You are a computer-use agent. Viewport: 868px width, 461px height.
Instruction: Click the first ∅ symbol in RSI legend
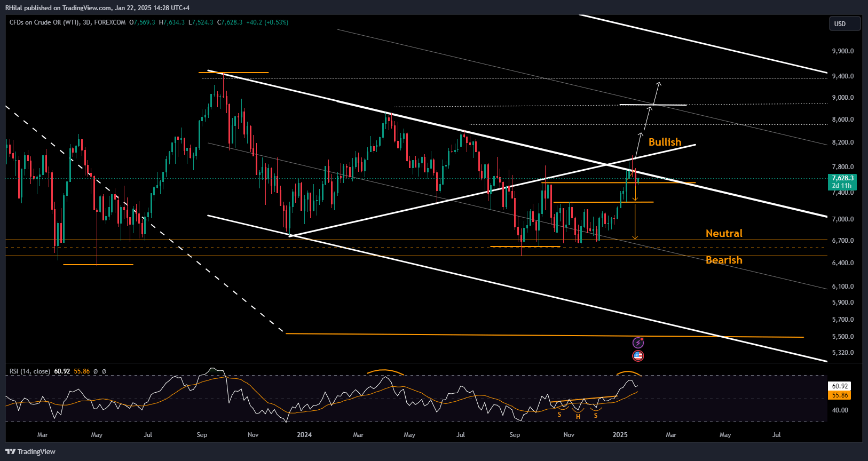[x=96, y=371]
